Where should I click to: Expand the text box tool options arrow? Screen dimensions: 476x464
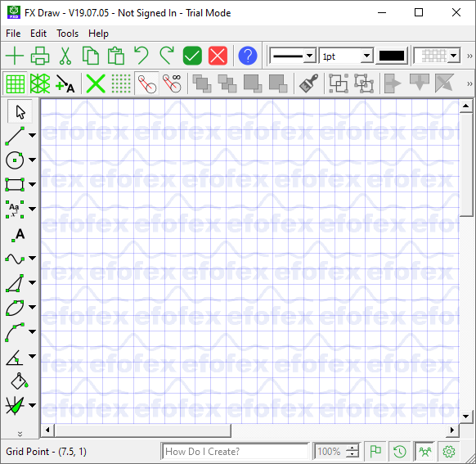pyautogui.click(x=32, y=209)
